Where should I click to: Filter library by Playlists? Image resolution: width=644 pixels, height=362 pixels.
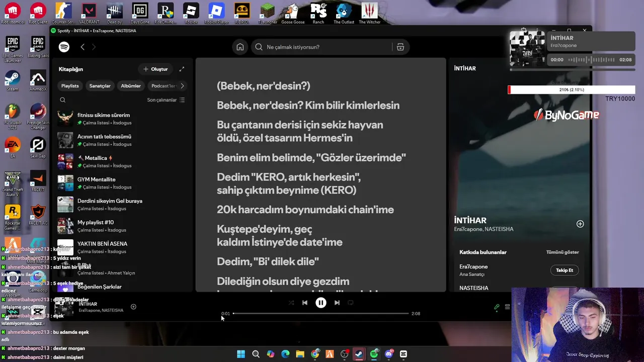tap(70, 86)
